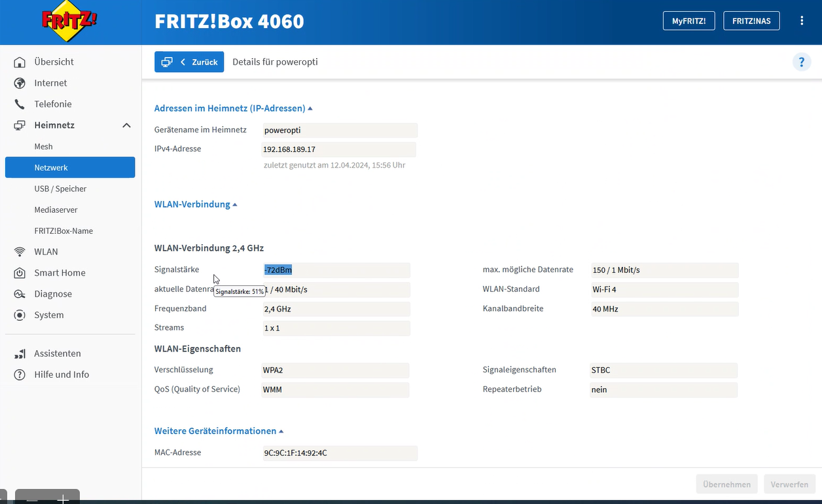The image size is (822, 504).
Task: Click the zuletzt genutzt timestamp text
Action: pos(334,166)
